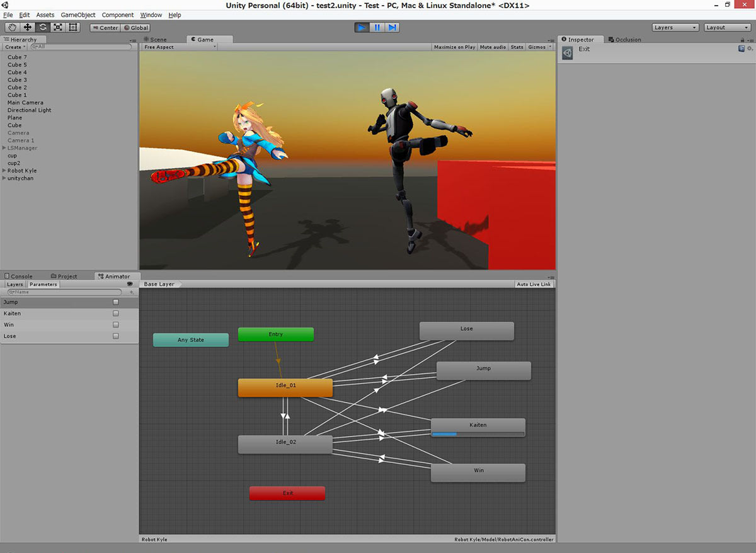756x553 pixels.
Task: Open the Inspector gear settings menu
Action: 750,48
